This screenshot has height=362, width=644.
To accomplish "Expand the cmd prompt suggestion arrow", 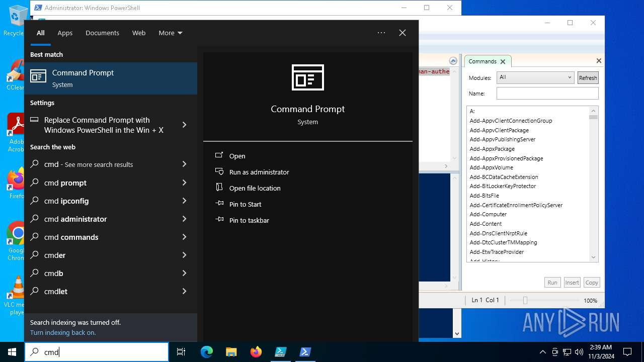I will (184, 183).
